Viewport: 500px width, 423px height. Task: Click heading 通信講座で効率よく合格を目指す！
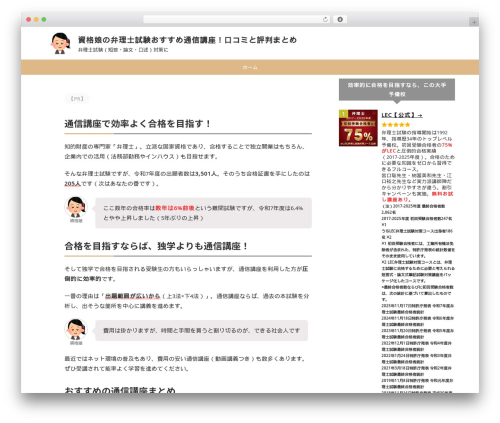[138, 124]
